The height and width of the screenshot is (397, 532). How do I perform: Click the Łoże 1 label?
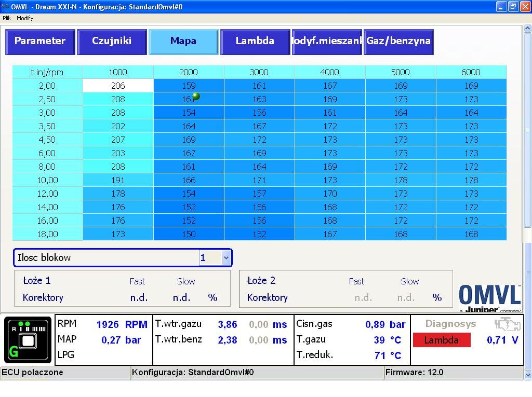pyautogui.click(x=37, y=281)
